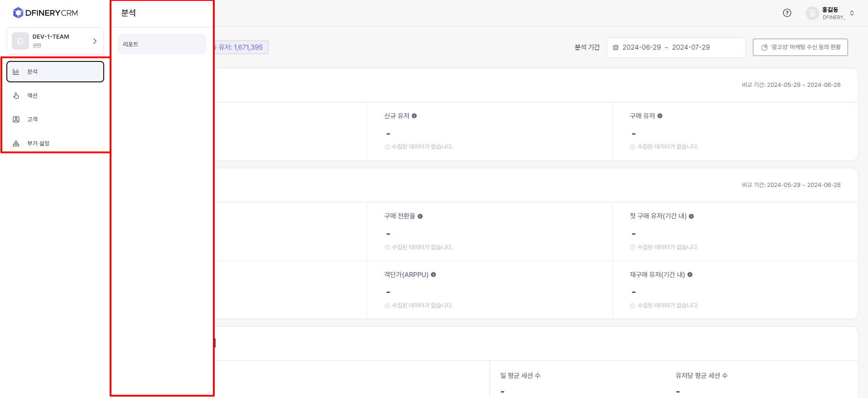Image resolution: width=868 pixels, height=398 pixels.
Task: Open the help question mark icon
Action: coord(787,13)
